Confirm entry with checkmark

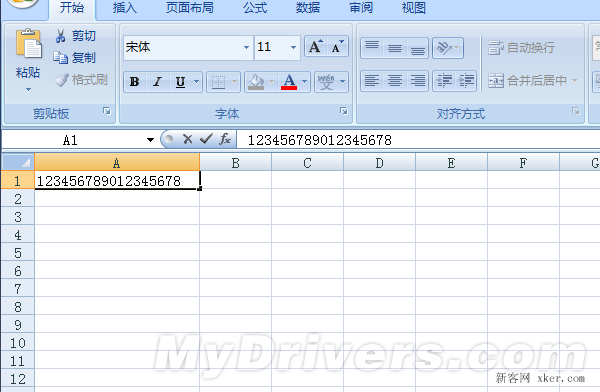(206, 139)
